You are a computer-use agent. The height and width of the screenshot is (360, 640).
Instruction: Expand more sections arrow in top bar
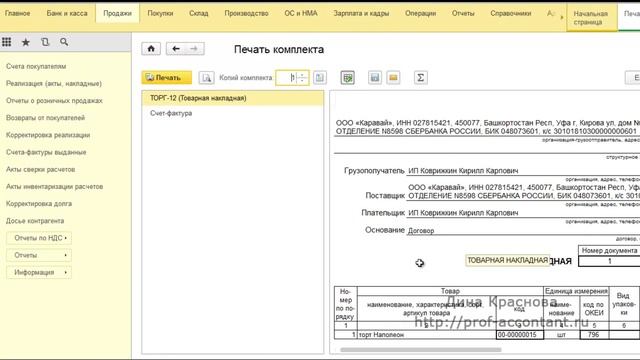coord(562,17)
